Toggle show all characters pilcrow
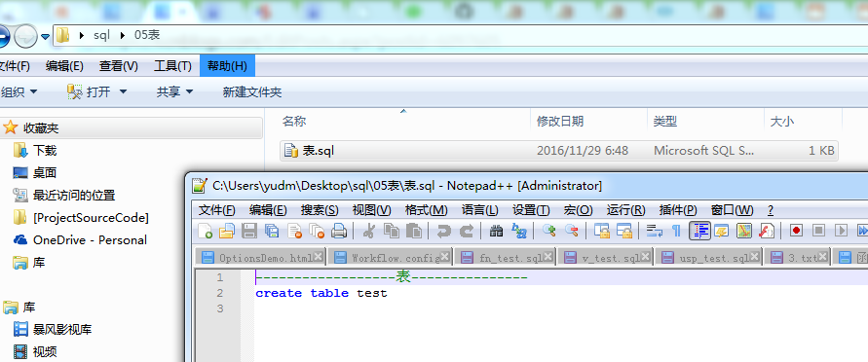This screenshot has width=868, height=362. pyautogui.click(x=676, y=231)
